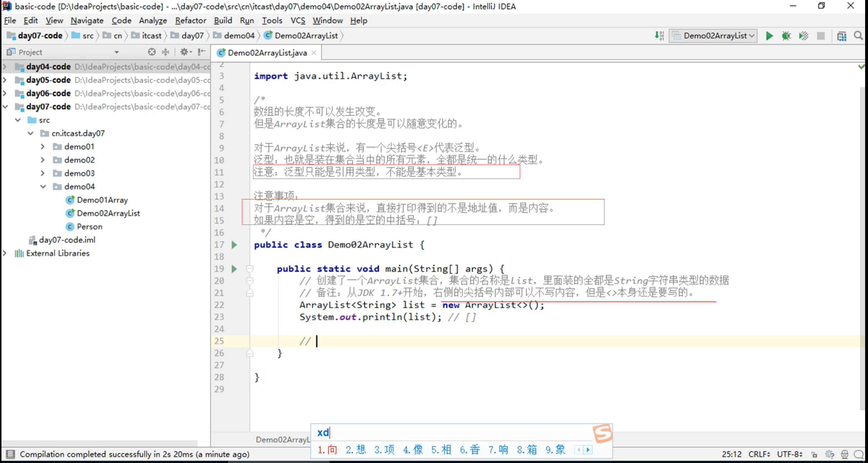Click Collapse All icon in Project panel
The width and height of the screenshot is (868, 463).
165,52
